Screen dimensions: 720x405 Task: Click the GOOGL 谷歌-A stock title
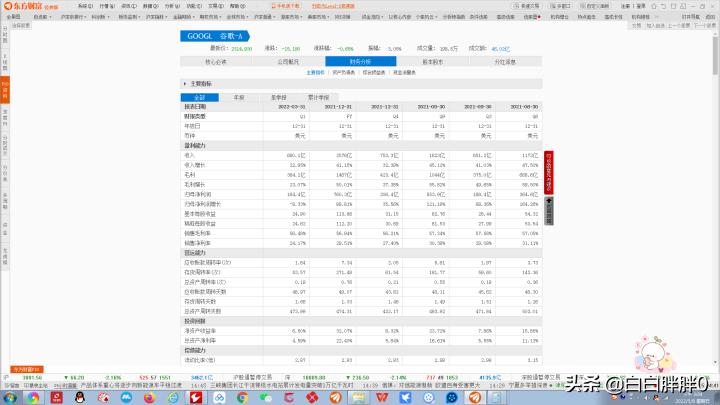[214, 36]
